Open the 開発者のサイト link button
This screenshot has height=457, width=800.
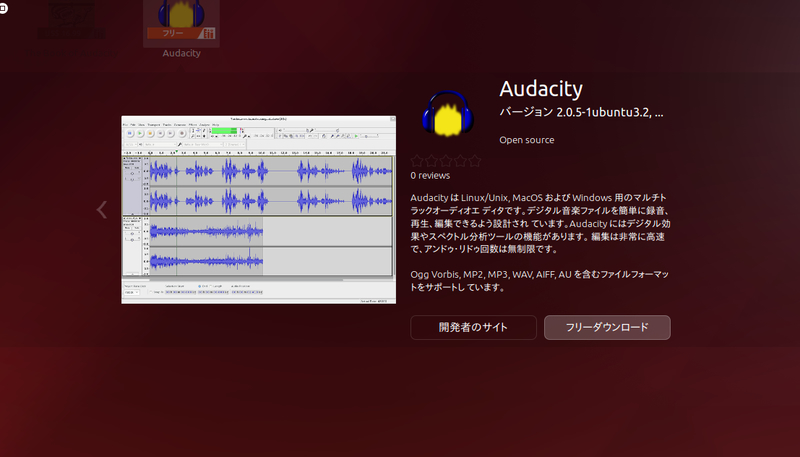473,327
